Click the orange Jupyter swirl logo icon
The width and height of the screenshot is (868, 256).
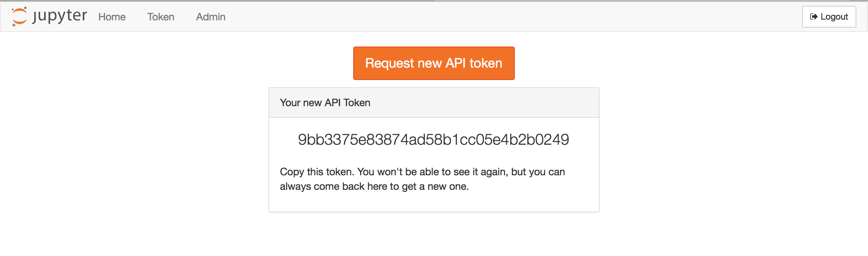[x=19, y=17]
